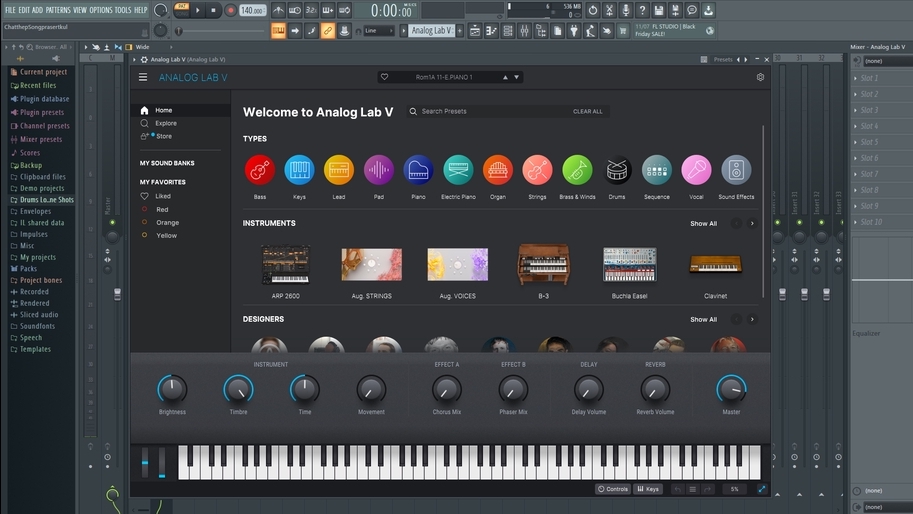Select the Strings type icon
Screen dimensions: 913x514
tap(537, 170)
